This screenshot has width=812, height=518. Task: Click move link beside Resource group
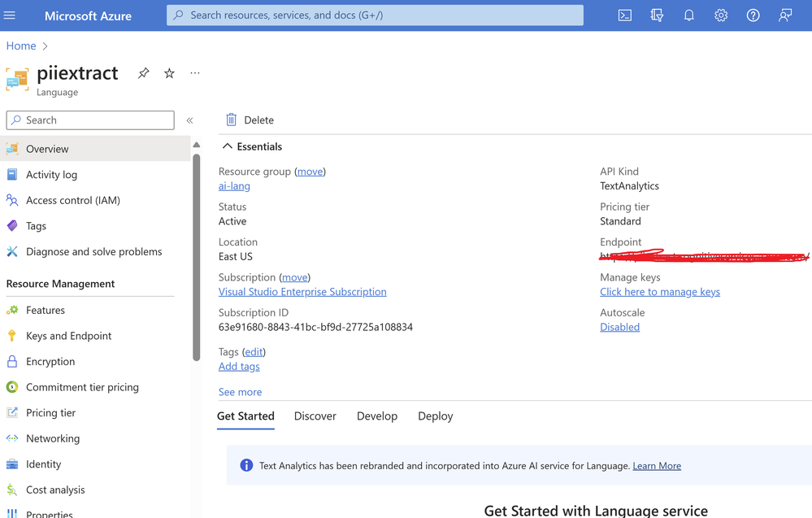tap(310, 172)
